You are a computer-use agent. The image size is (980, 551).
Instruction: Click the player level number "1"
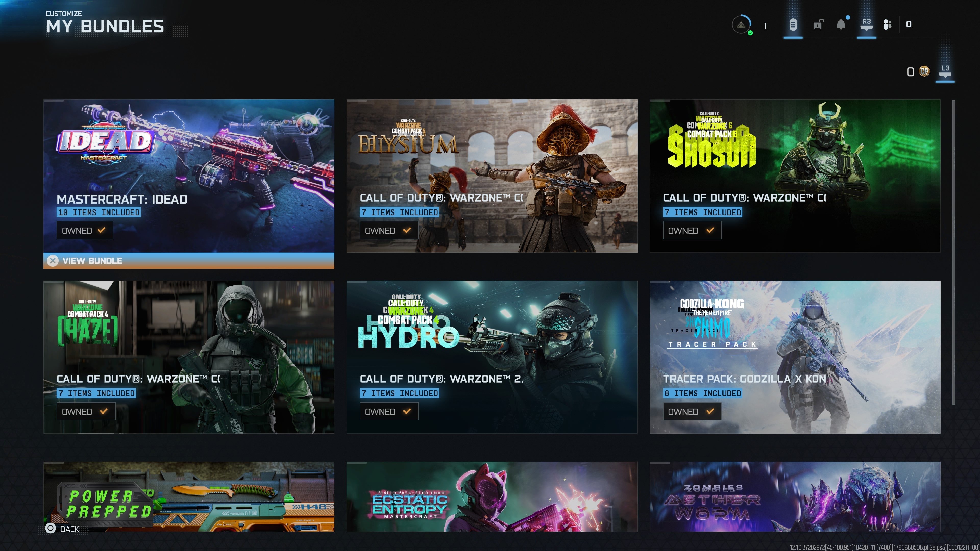coord(765,26)
